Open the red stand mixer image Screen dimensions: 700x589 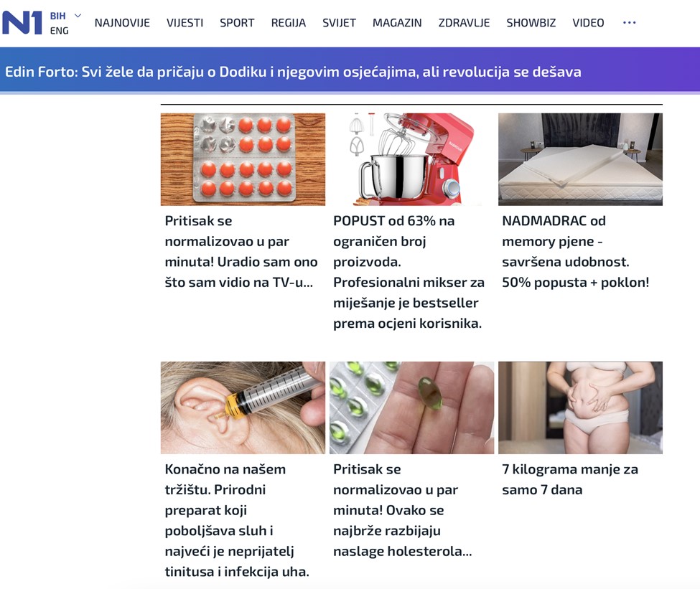point(411,159)
